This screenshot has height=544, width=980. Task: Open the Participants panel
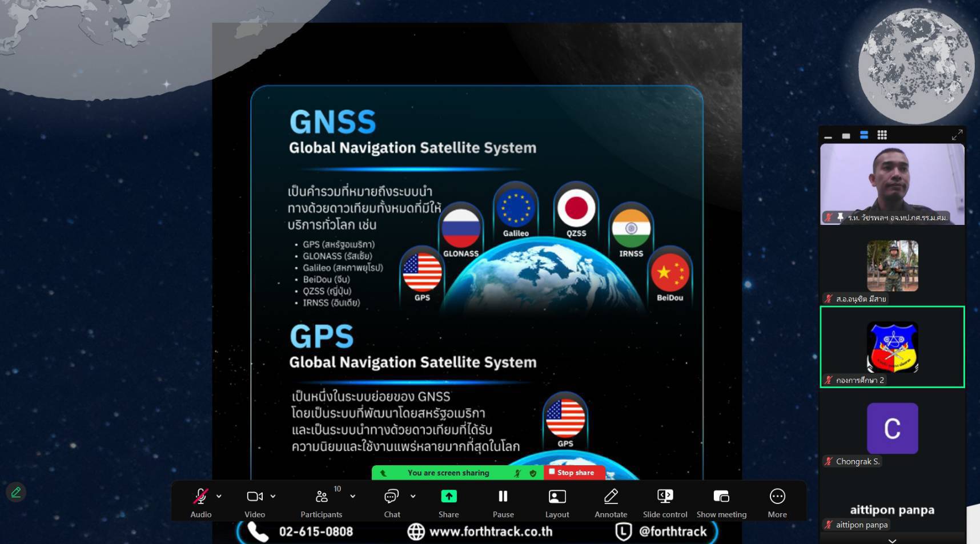point(322,497)
